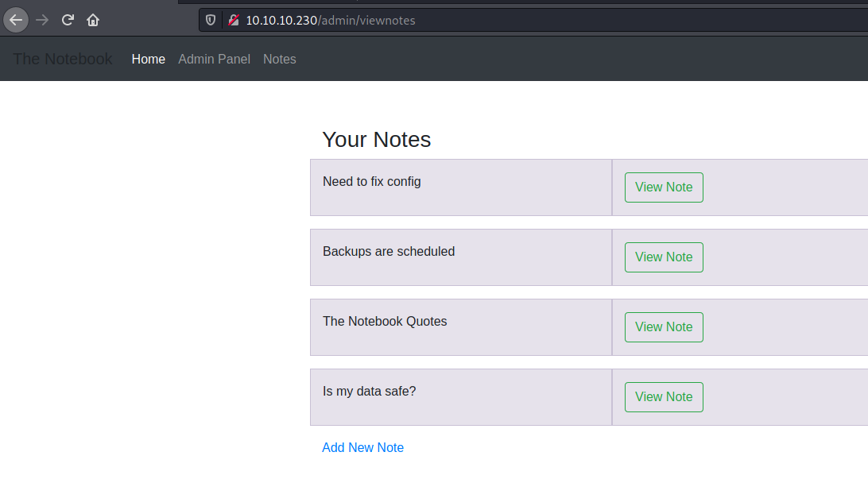Open the Admin Panel menu item
Screen dimensions: 868x479
pyautogui.click(x=215, y=60)
